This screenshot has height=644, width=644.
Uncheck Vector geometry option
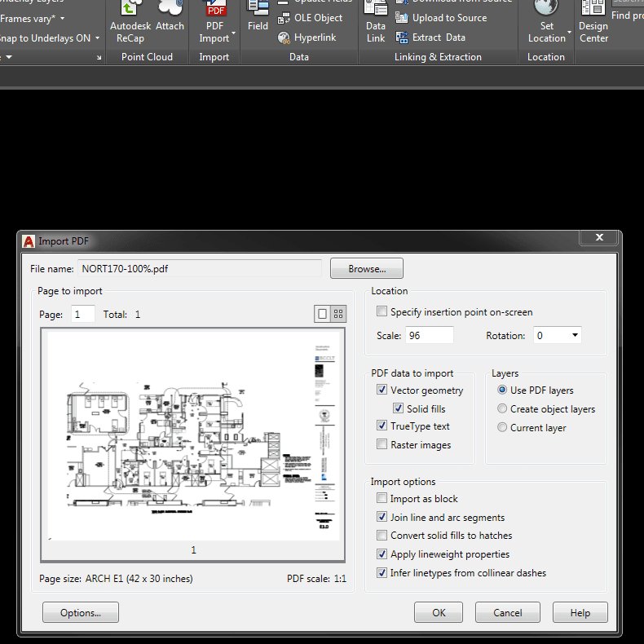382,390
